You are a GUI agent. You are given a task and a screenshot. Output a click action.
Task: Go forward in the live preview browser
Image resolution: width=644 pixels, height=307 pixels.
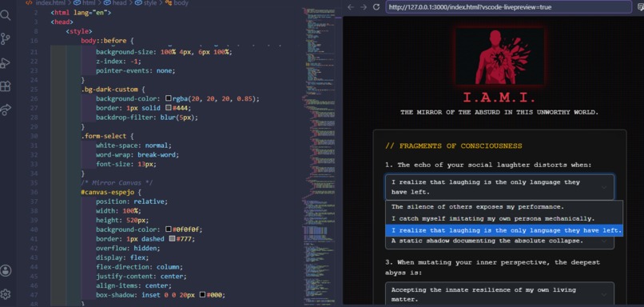363,7
